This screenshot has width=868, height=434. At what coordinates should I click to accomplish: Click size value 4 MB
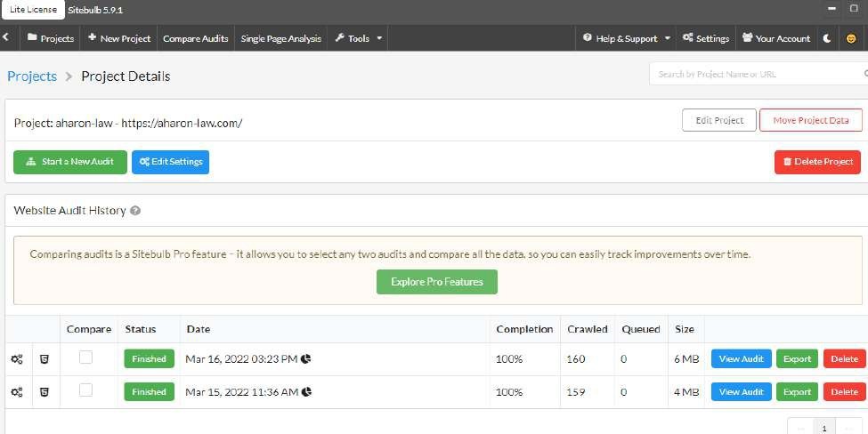click(x=686, y=392)
